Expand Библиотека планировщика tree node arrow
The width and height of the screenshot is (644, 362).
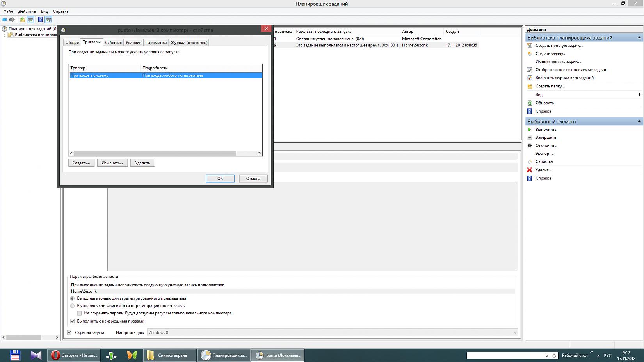tap(5, 35)
